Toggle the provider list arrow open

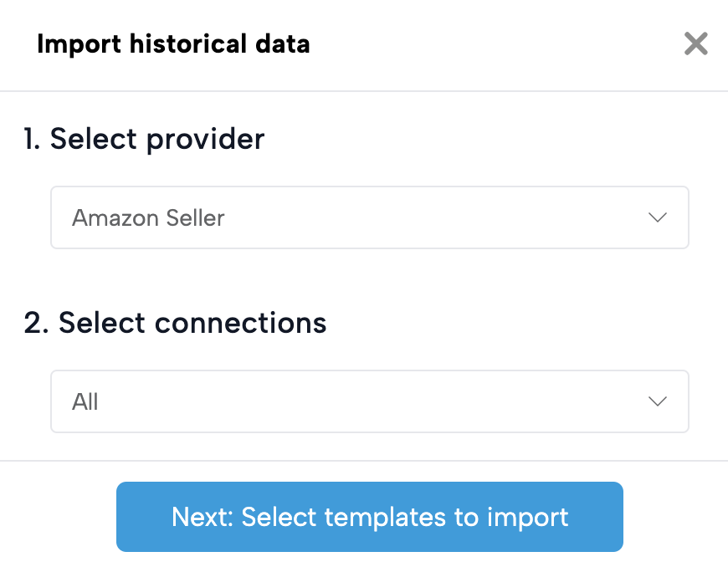point(658,217)
